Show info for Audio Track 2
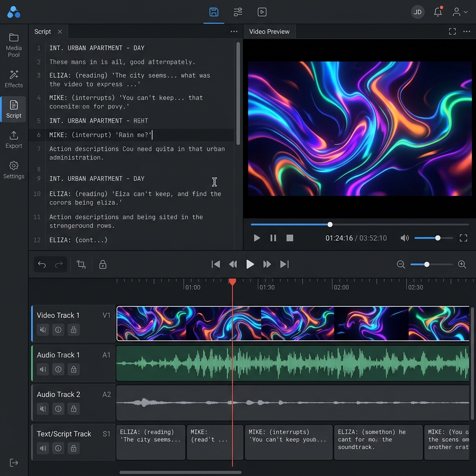Image resolution: width=476 pixels, height=476 pixels. pyautogui.click(x=58, y=409)
